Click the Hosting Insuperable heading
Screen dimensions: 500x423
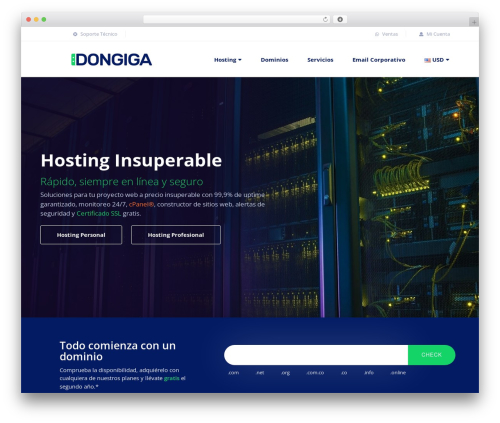131,160
